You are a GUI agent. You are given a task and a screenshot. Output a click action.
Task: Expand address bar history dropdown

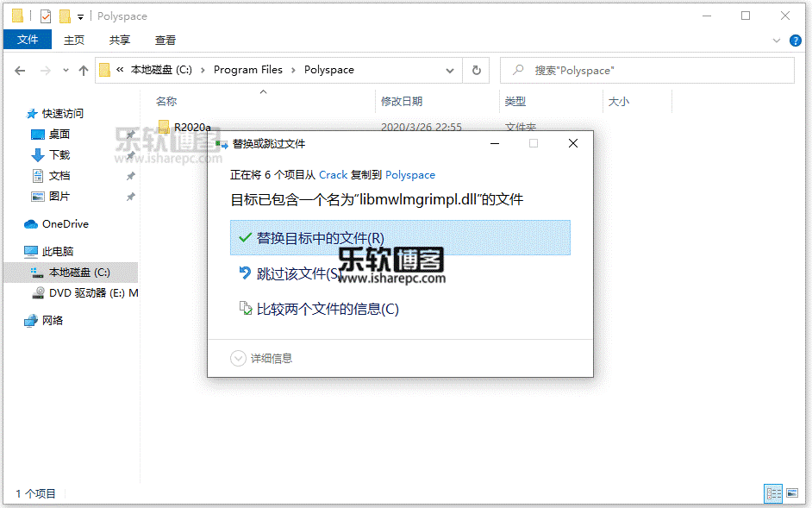tap(450, 71)
